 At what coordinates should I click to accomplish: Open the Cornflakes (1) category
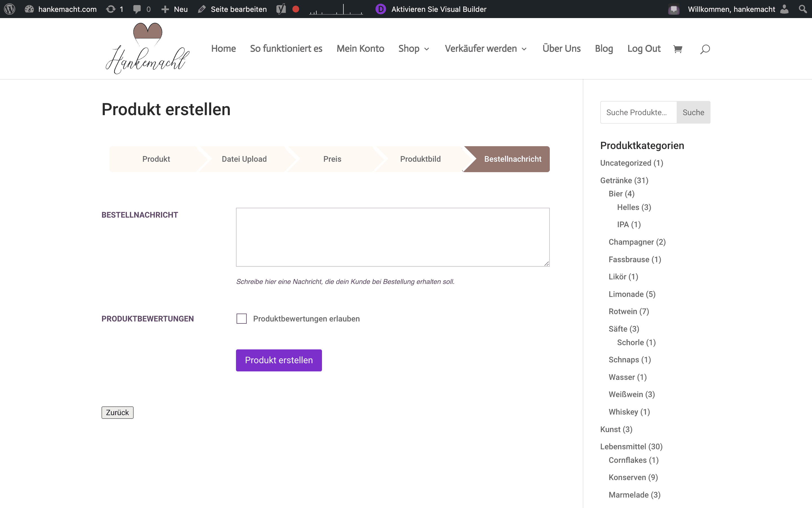coord(634,460)
